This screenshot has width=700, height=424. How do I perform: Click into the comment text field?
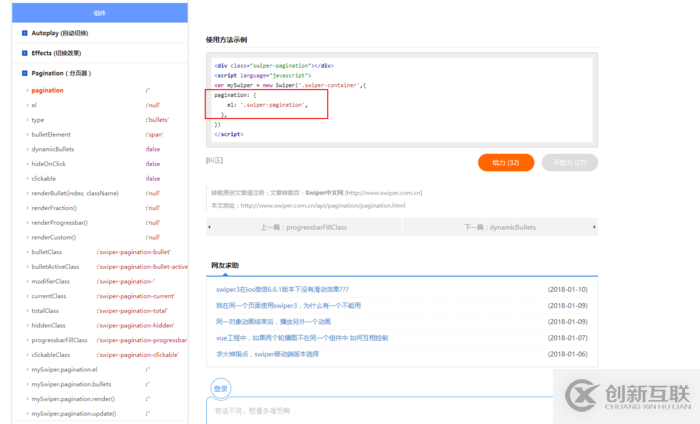pos(379,411)
